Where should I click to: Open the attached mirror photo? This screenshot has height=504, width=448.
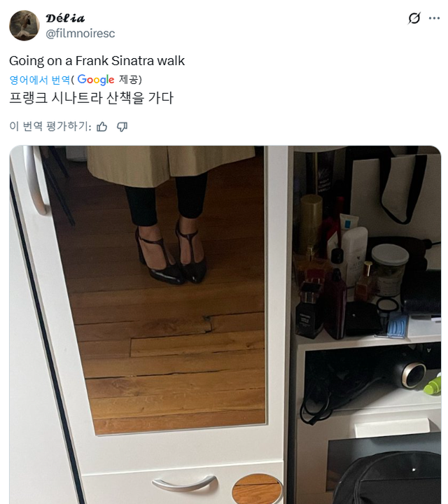(x=225, y=325)
